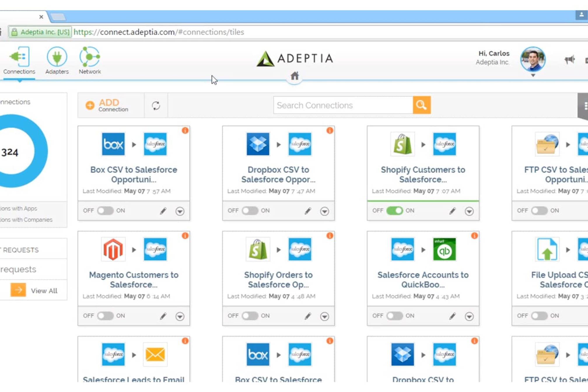Click the info badge on the Dropbox CSV tile
Screen dimensions: 588x392
[x=330, y=130]
